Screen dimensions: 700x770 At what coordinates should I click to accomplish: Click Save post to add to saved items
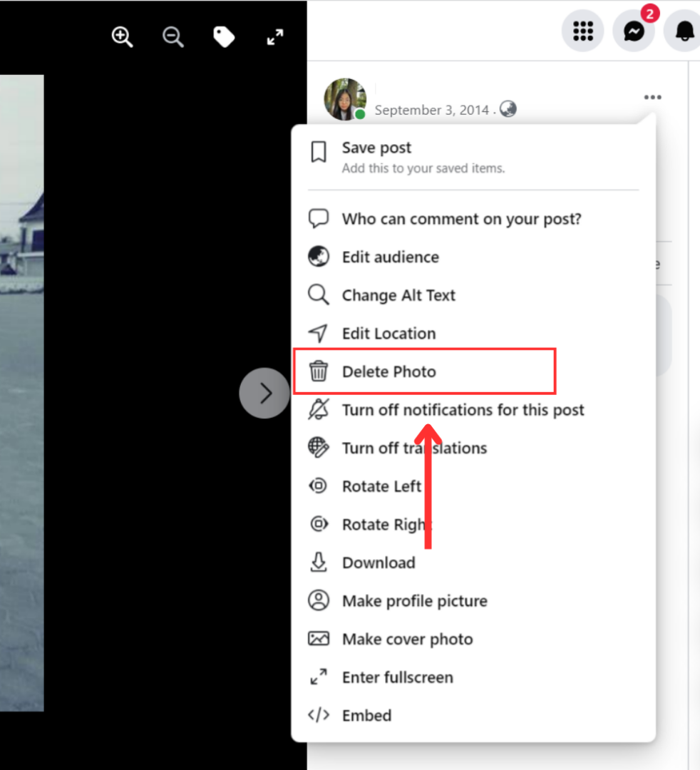[x=376, y=148]
